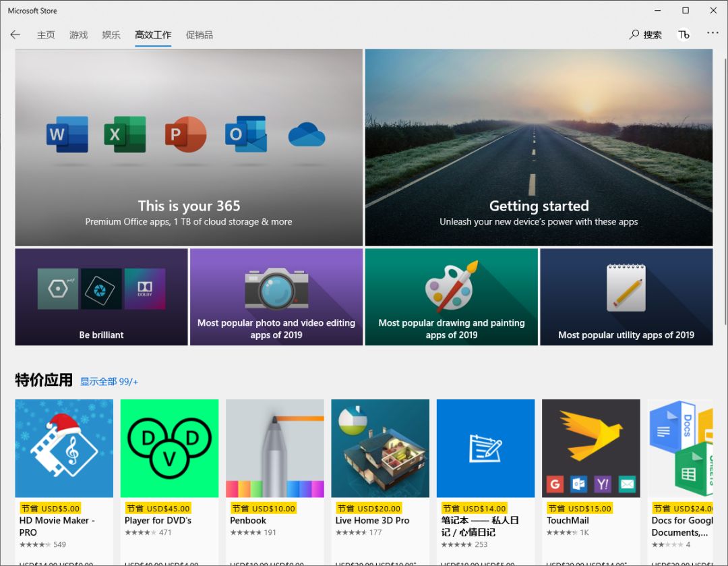Click the HD Movie Maker - PRO title
This screenshot has height=566, width=728.
(x=57, y=526)
